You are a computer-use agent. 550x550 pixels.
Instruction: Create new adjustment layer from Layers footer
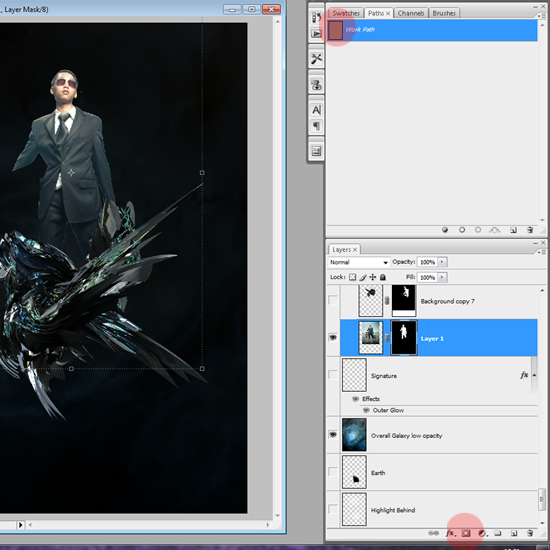coord(483,533)
